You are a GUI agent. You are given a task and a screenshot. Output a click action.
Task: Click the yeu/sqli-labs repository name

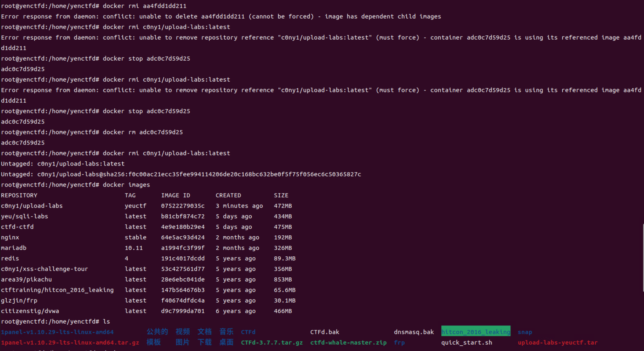click(x=25, y=216)
